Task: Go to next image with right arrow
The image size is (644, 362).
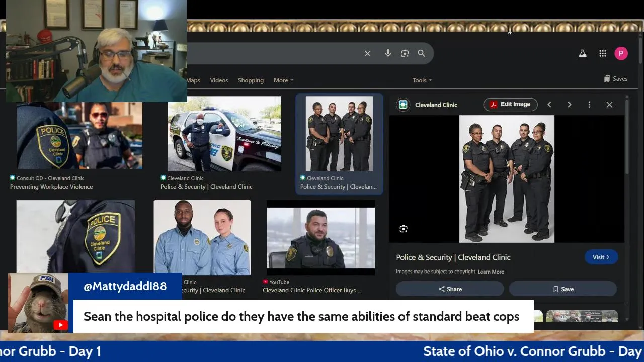Action: (569, 105)
